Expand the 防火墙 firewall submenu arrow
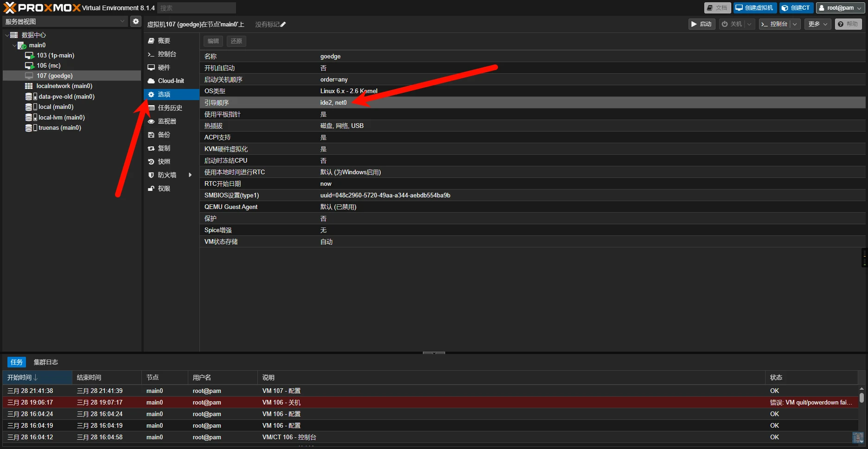 (190, 175)
